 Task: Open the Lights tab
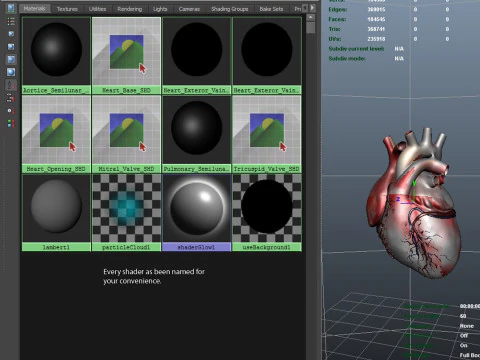point(160,9)
